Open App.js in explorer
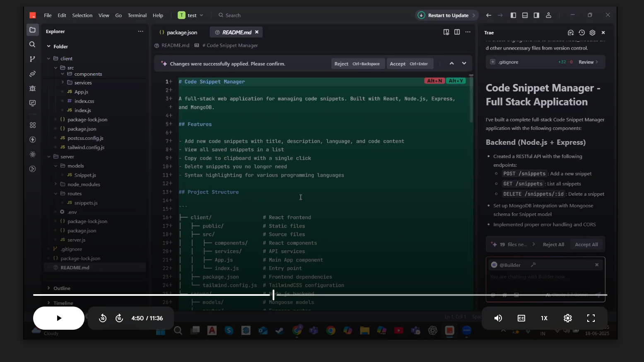The width and height of the screenshot is (644, 362). pos(81,92)
